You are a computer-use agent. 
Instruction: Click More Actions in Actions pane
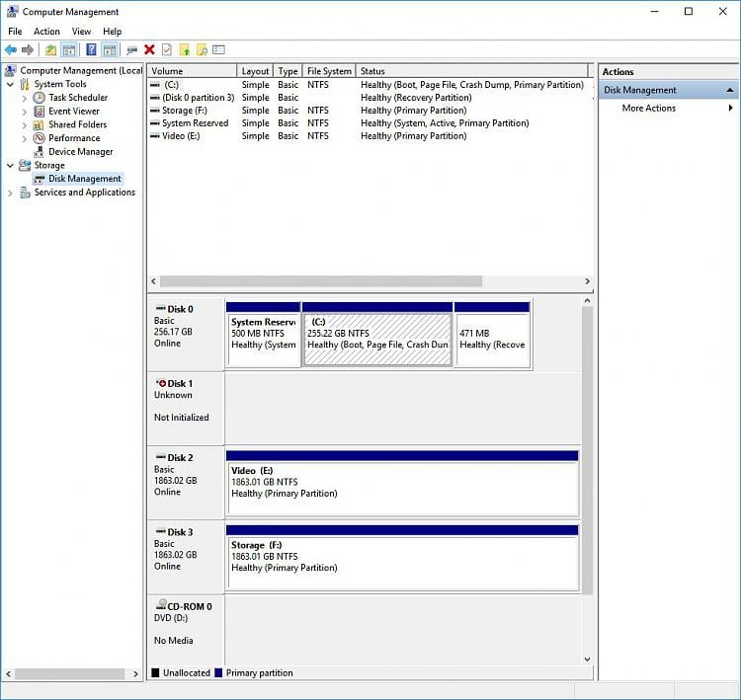648,108
